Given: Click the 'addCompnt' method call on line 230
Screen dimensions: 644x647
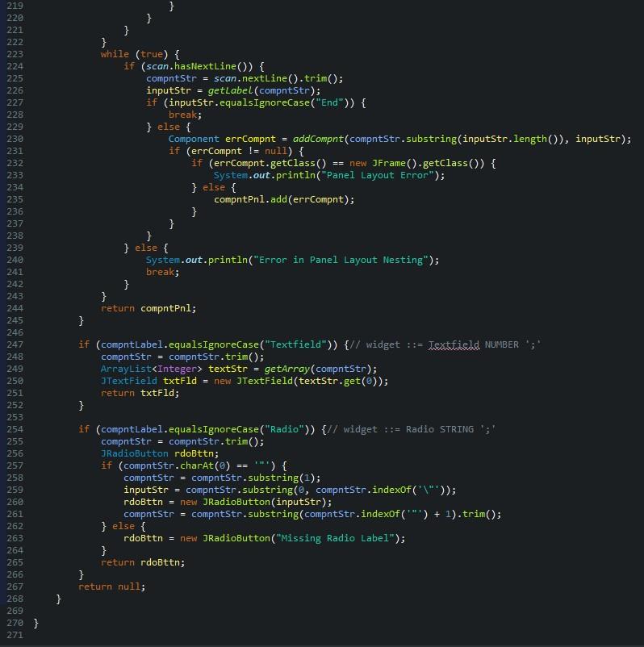Looking at the screenshot, I should pyautogui.click(x=318, y=139).
